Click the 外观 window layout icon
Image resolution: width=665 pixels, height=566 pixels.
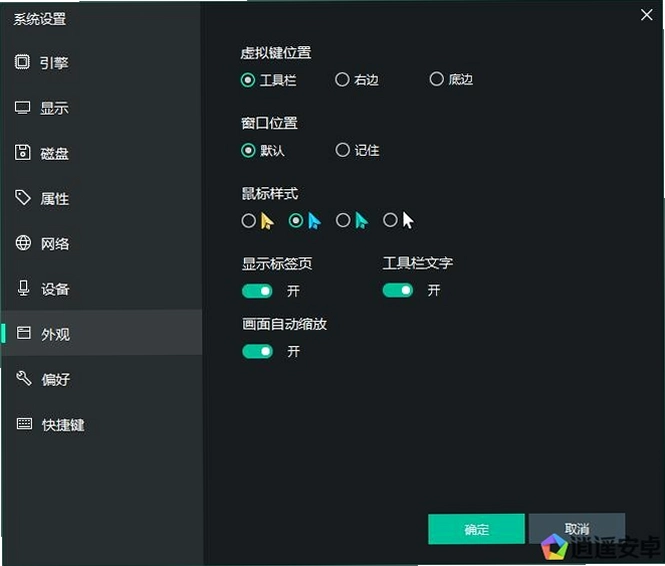24,333
